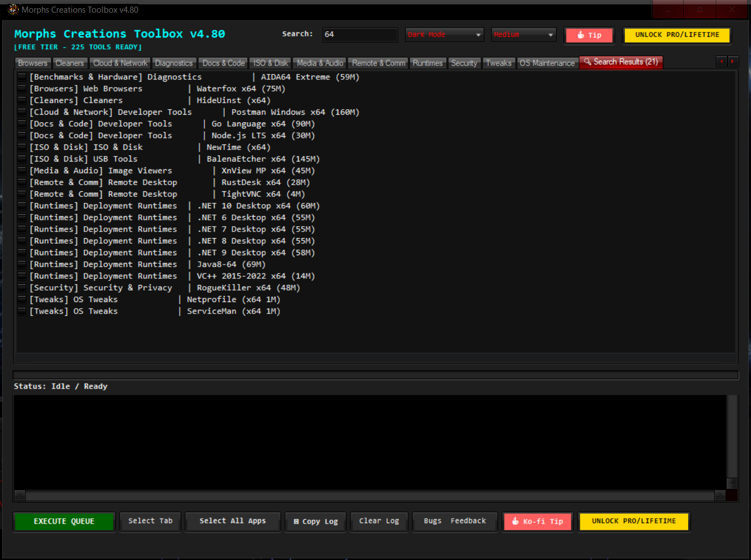This screenshot has height=560, width=751.
Task: Go to the Runtimes tab
Action: [x=428, y=63]
